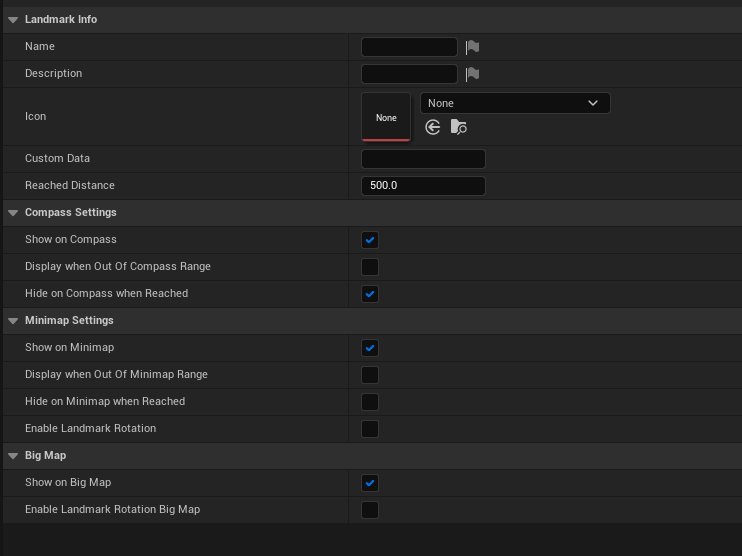Collapse the Compass Settings section
Viewport: 742px width, 556px height.
tap(13, 212)
